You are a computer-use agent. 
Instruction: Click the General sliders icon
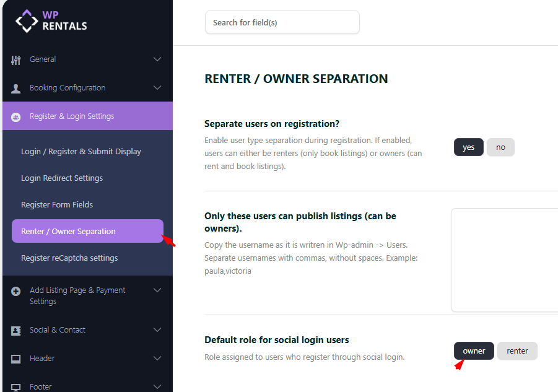pyautogui.click(x=16, y=59)
